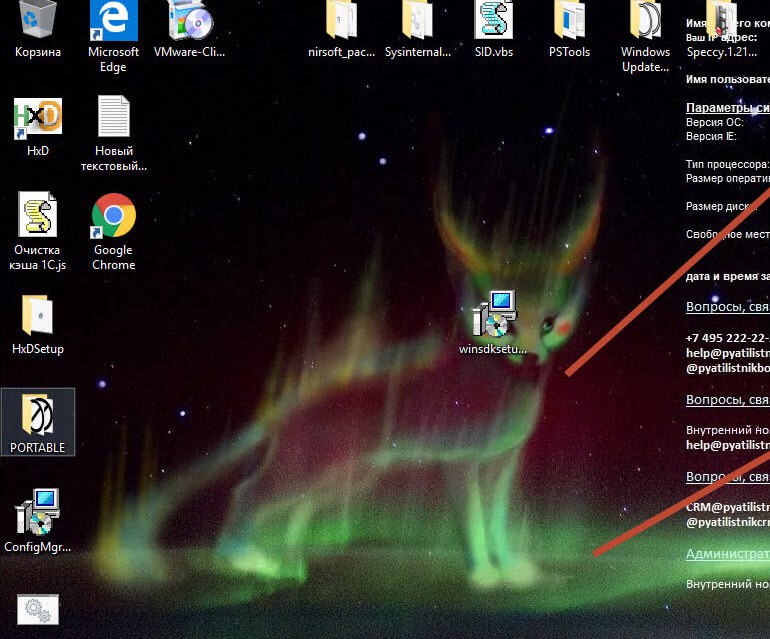This screenshot has width=770, height=639.
Task: Click the Администрат... heading text
Action: pos(727,554)
